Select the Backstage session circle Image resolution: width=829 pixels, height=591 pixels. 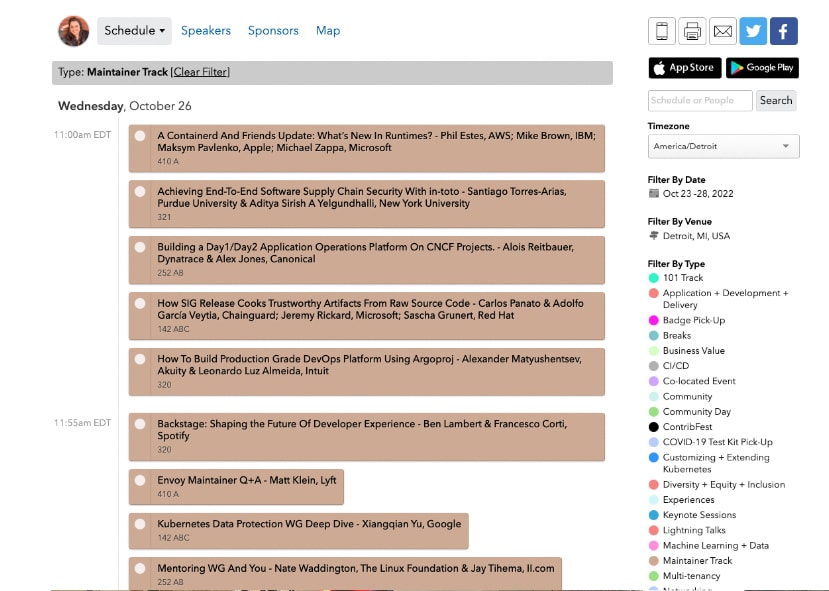(x=140, y=424)
